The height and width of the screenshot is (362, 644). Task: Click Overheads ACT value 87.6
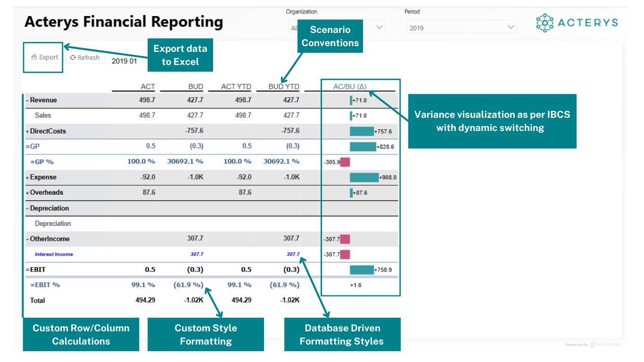point(149,193)
